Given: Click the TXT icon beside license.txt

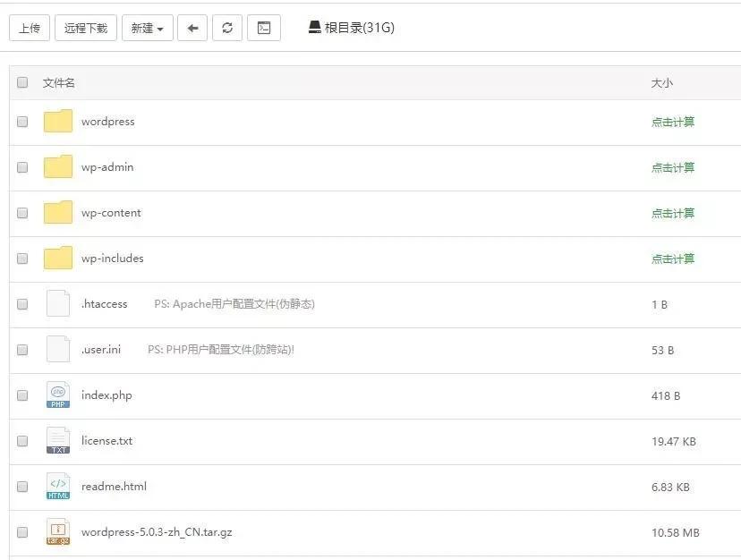Looking at the screenshot, I should 57,440.
